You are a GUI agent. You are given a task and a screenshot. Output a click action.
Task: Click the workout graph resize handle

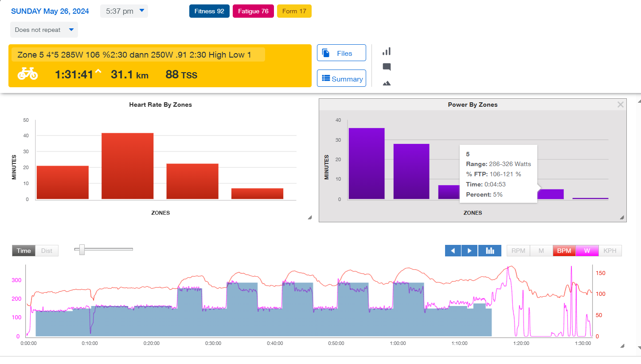(622, 346)
